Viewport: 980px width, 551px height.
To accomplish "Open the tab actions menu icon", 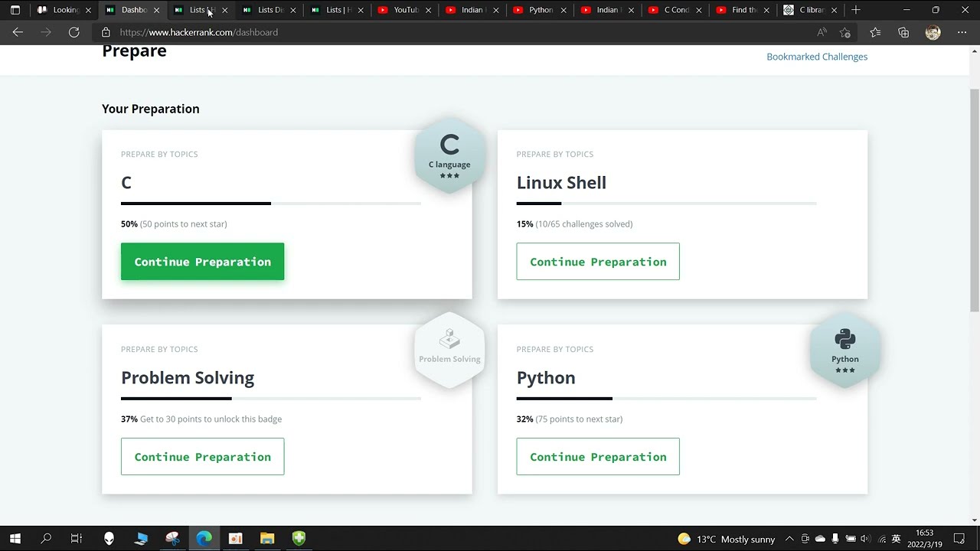I will [15, 10].
